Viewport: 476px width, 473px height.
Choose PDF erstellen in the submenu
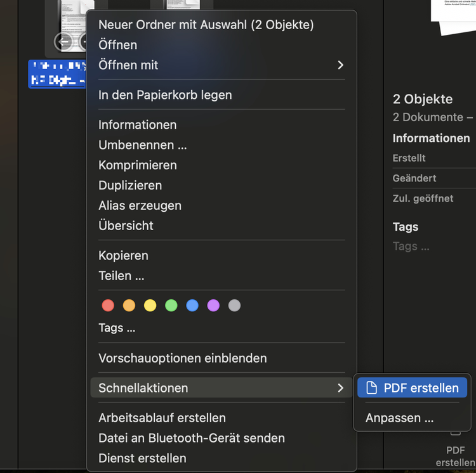412,387
